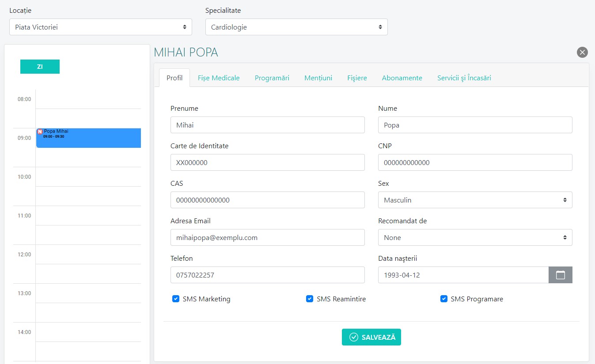Open the Sex dropdown
This screenshot has width=595, height=364.
click(x=475, y=200)
